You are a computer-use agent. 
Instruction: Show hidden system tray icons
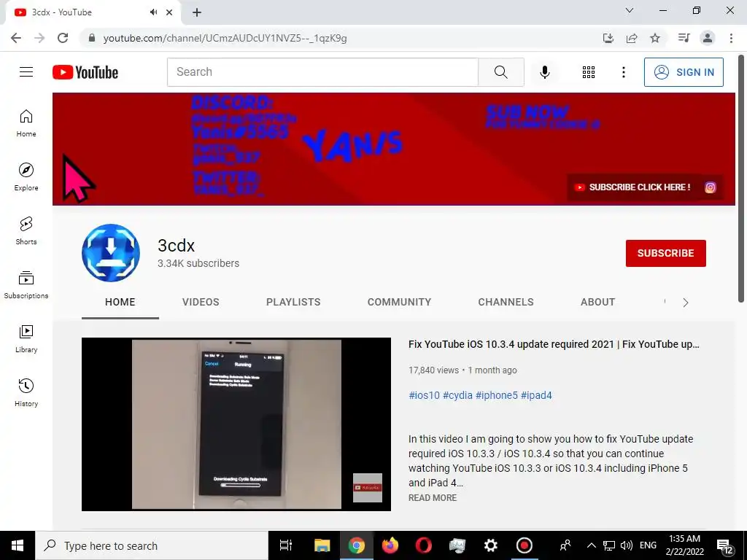591,545
